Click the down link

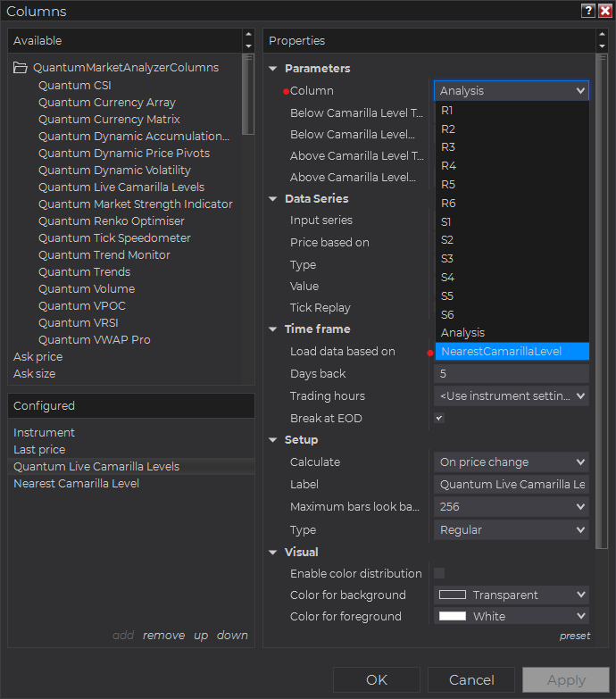232,636
